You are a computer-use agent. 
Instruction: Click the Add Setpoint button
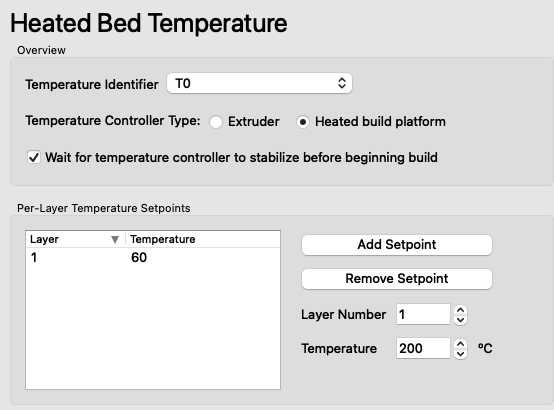397,245
